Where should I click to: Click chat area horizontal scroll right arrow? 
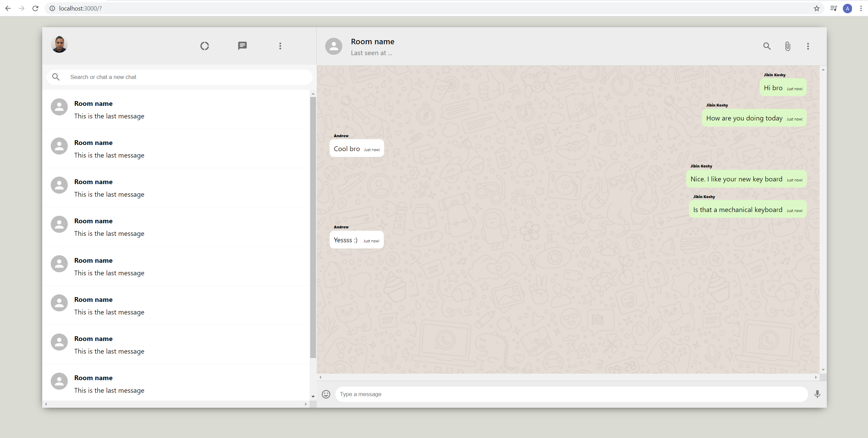tap(816, 377)
